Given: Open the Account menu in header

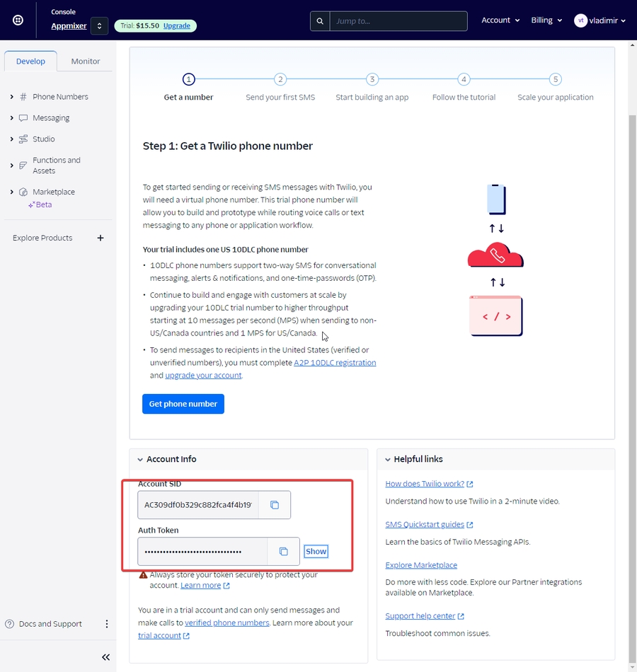Looking at the screenshot, I should pyautogui.click(x=500, y=21).
